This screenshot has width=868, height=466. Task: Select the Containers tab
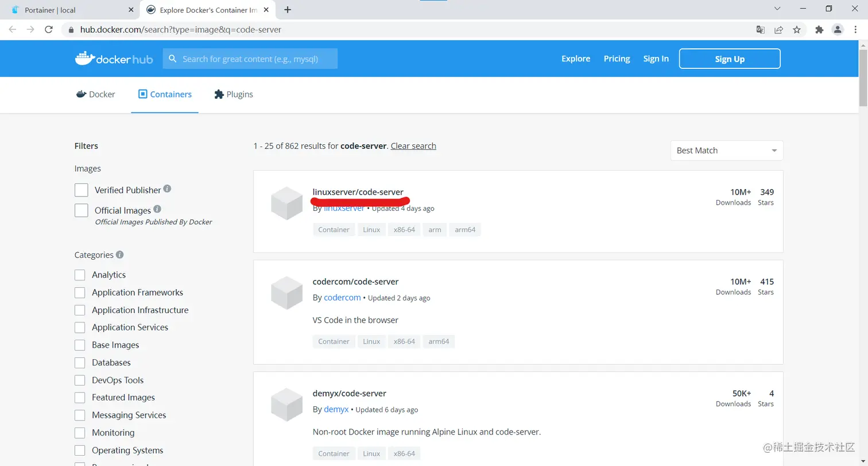165,94
